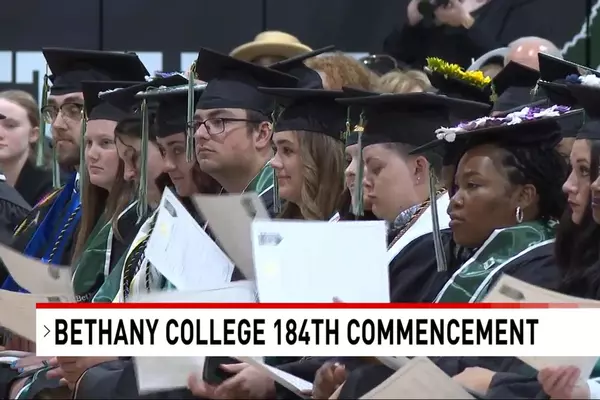
Task: Click the tilted white paper at left center
Action: point(189,240)
